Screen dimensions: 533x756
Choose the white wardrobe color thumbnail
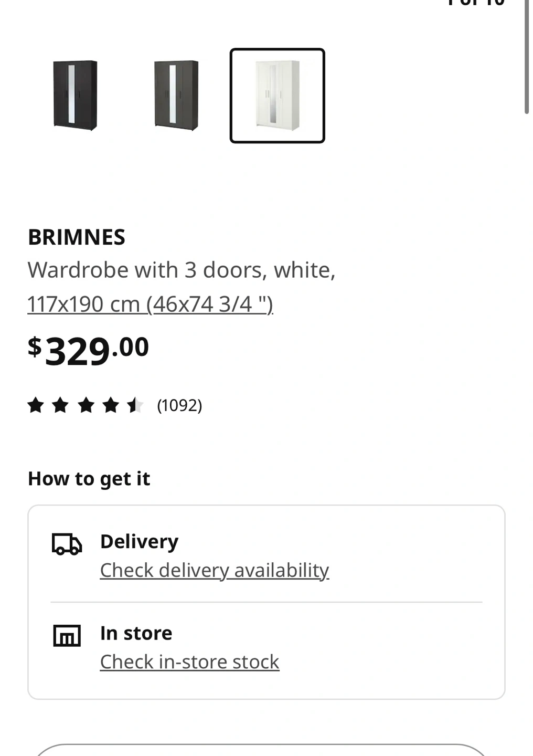click(277, 95)
